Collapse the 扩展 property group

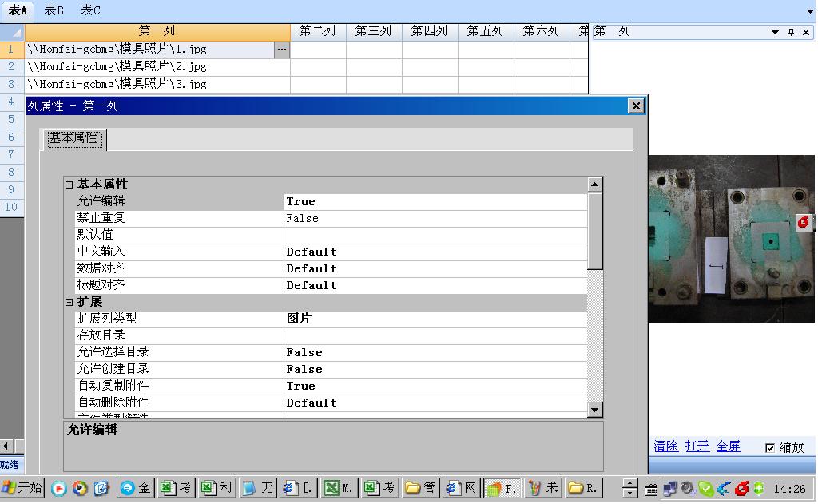click(69, 302)
